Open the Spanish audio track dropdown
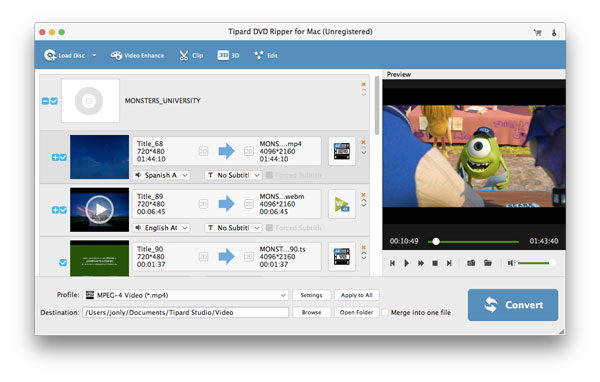Viewport: 600px width, 382px height. coord(161,175)
